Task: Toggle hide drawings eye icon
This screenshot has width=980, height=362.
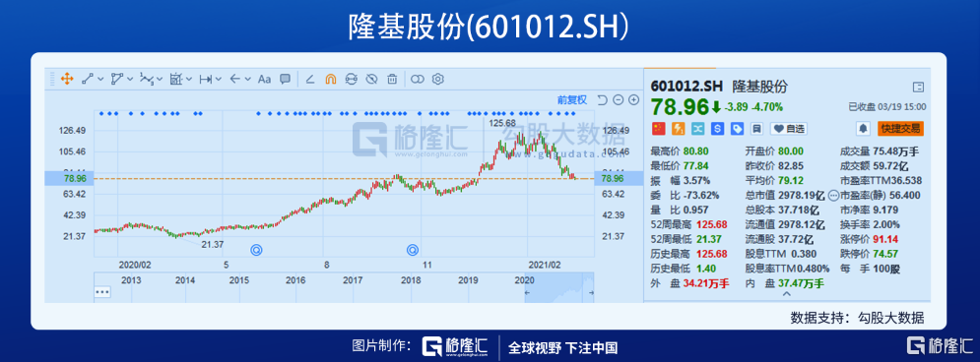Action: point(371,80)
